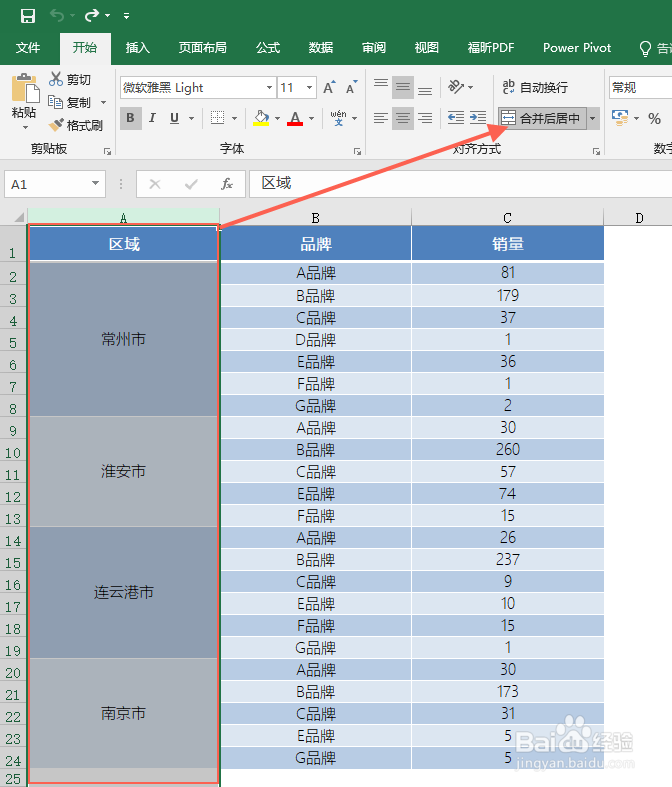The height and width of the screenshot is (787, 672).
Task: Open the 对齐方式 alignment dialog launcher
Action: (596, 151)
